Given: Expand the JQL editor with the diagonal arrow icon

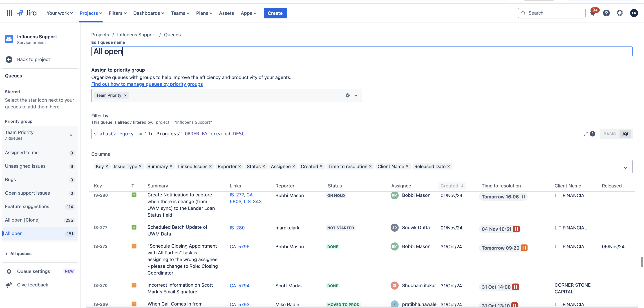Looking at the screenshot, I should (x=585, y=134).
